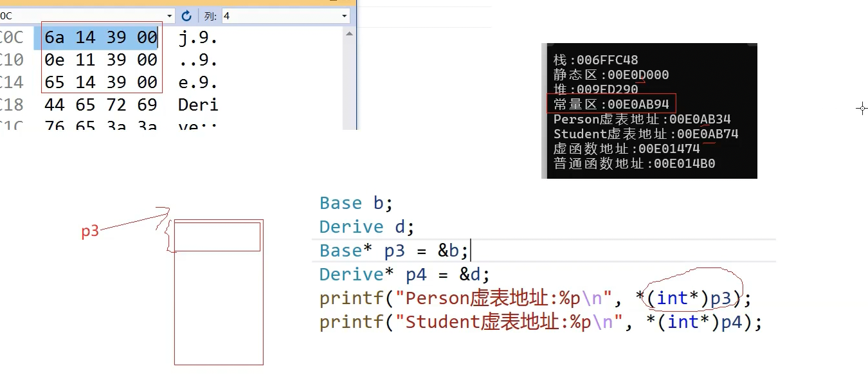Click ASCII text 'j.9.' in memory row

tap(198, 38)
